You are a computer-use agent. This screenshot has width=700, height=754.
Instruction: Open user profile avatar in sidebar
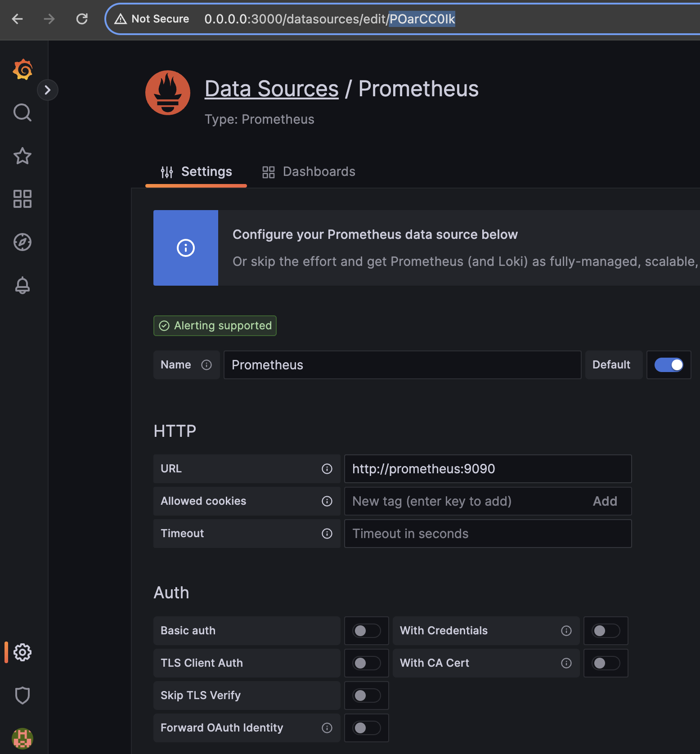pyautogui.click(x=22, y=739)
